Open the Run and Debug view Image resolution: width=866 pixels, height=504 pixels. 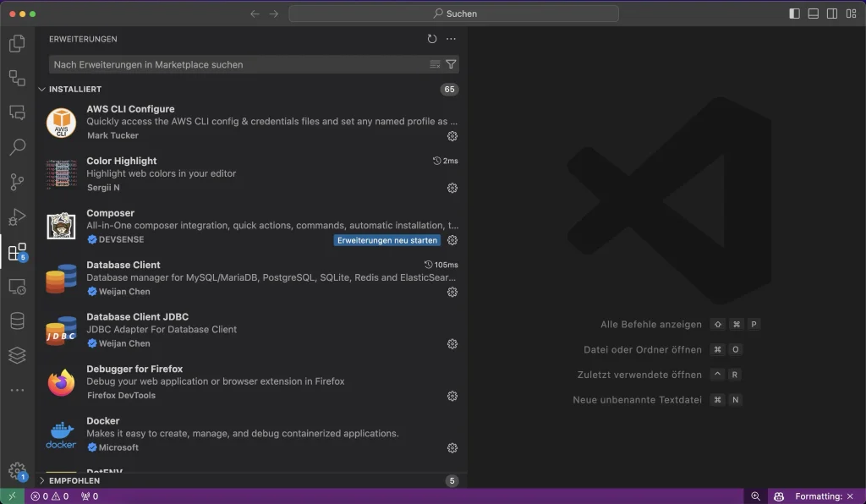coord(17,216)
